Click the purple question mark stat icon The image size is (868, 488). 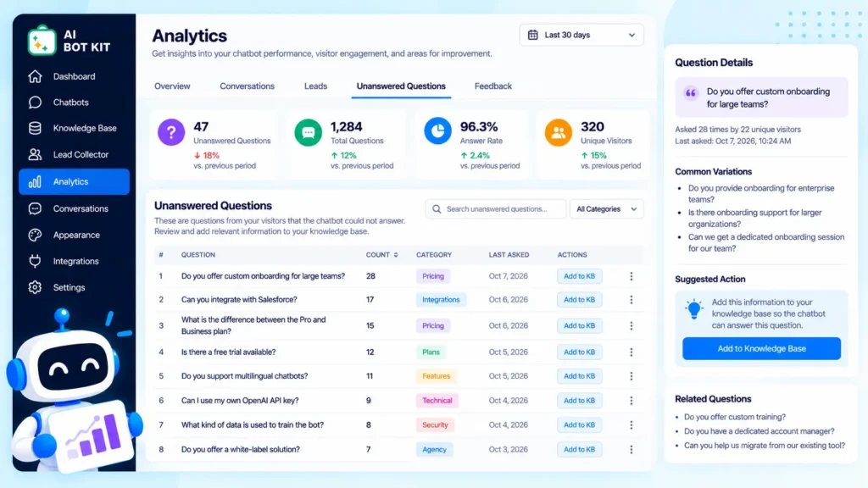(171, 133)
